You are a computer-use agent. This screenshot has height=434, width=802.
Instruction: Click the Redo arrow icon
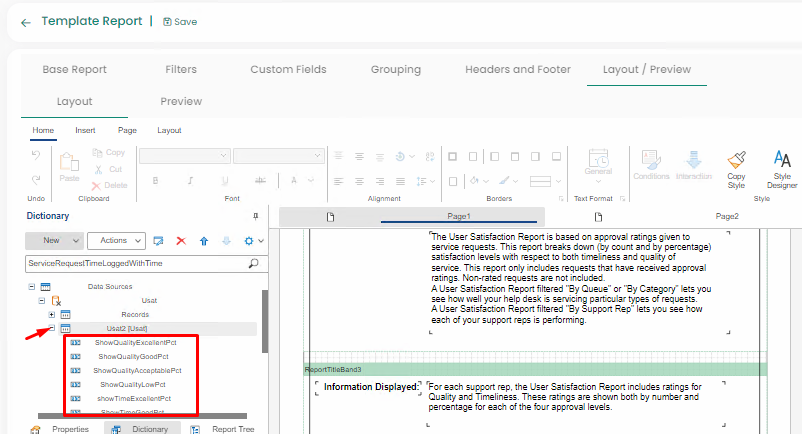click(x=36, y=179)
